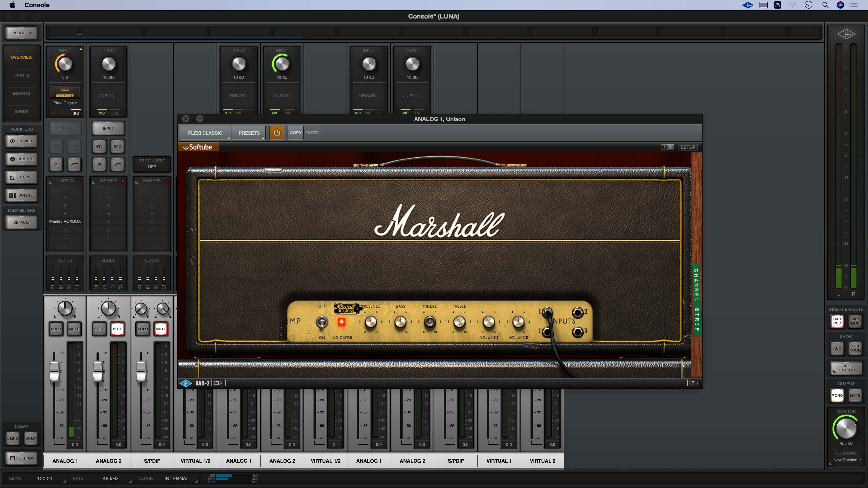Click the ANALOG 1 channel fader handle
The image size is (868, 488).
(54, 371)
